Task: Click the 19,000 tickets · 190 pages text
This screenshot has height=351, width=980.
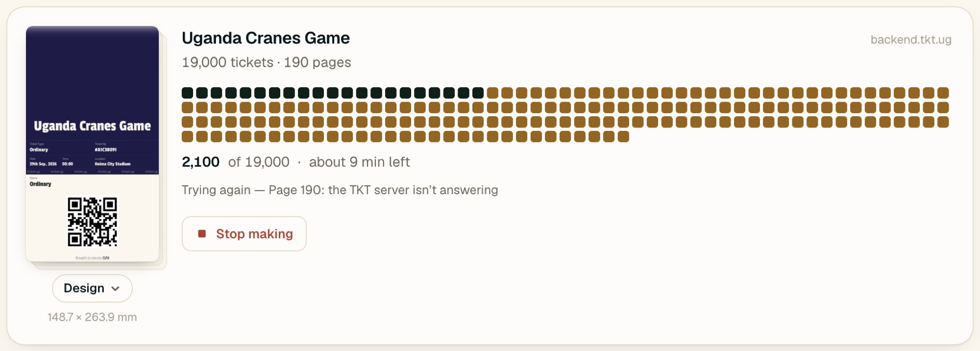Action: tap(266, 62)
